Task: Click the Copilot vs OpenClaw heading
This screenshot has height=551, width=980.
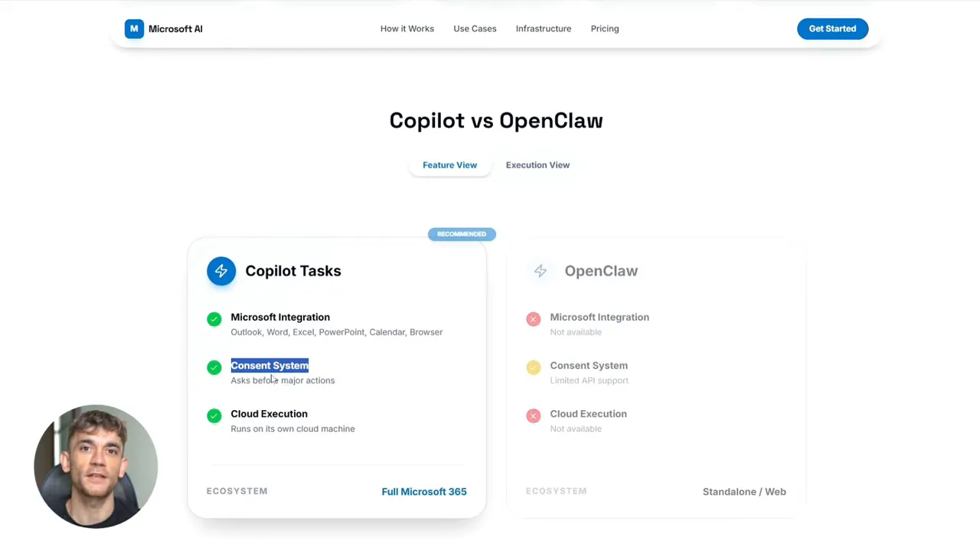Action: [496, 121]
